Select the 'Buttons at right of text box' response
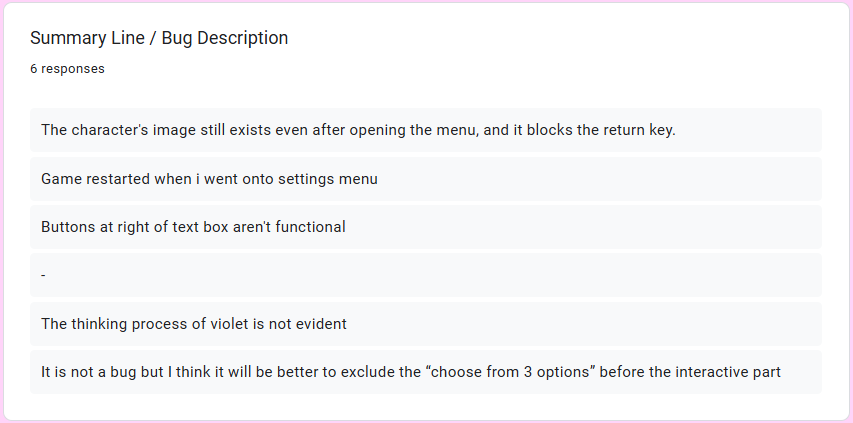The width and height of the screenshot is (853, 423). [426, 227]
